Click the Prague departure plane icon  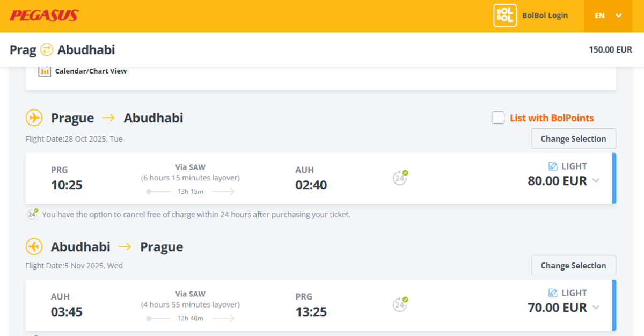point(34,118)
